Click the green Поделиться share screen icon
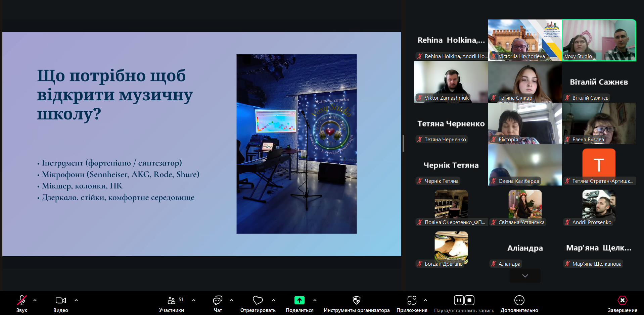This screenshot has width=644, height=315. tap(299, 301)
